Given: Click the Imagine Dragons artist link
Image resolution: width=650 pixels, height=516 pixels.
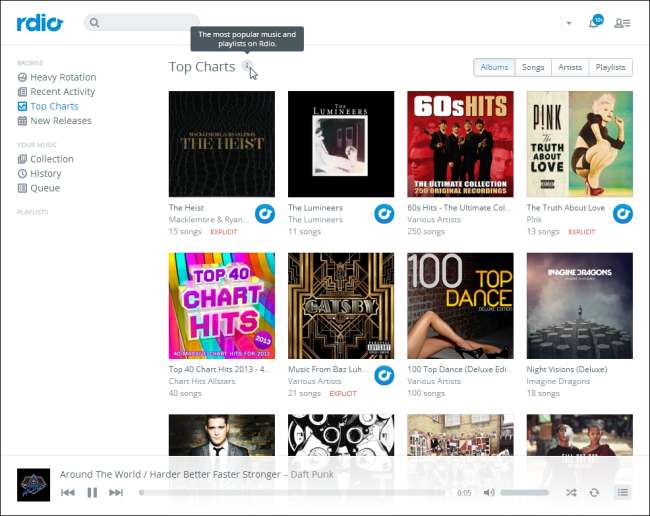Looking at the screenshot, I should pyautogui.click(x=558, y=381).
